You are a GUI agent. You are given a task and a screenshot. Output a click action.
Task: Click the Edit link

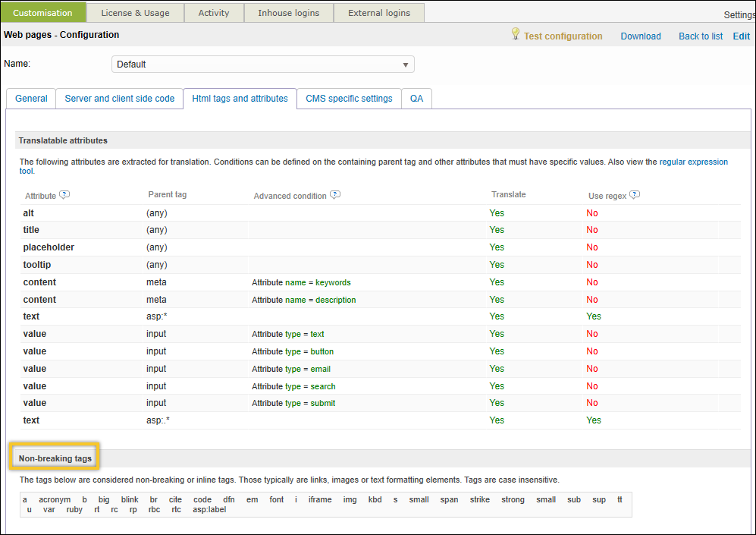pyautogui.click(x=741, y=36)
